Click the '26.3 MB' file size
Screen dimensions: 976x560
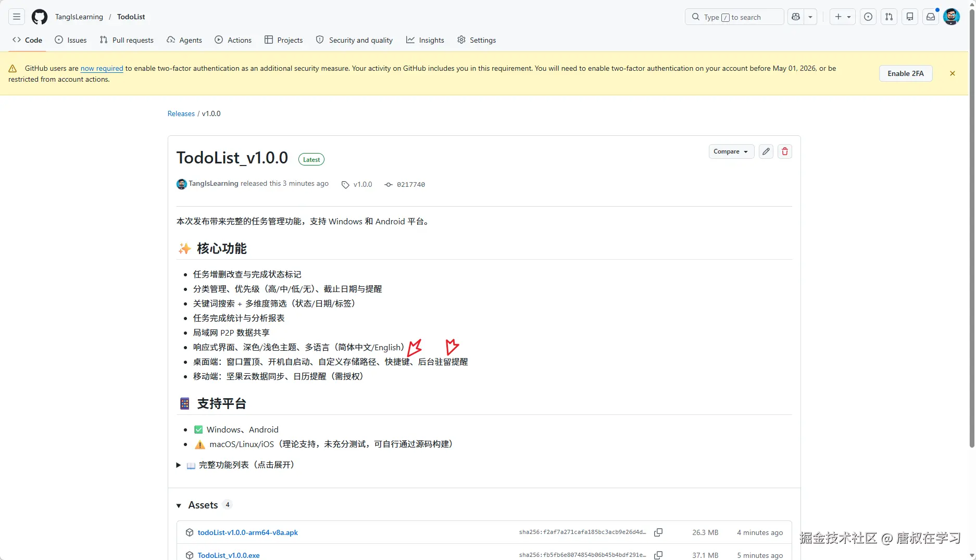pos(705,532)
